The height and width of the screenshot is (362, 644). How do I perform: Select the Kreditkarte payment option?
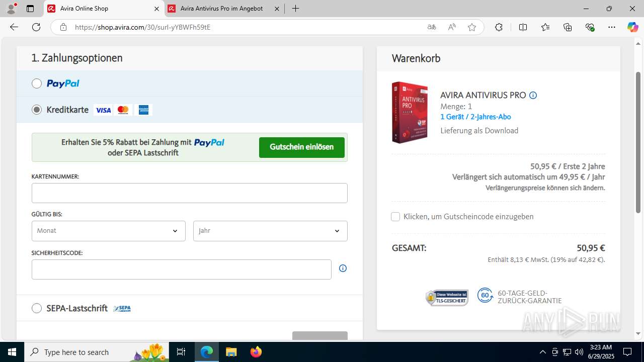pos(37,110)
